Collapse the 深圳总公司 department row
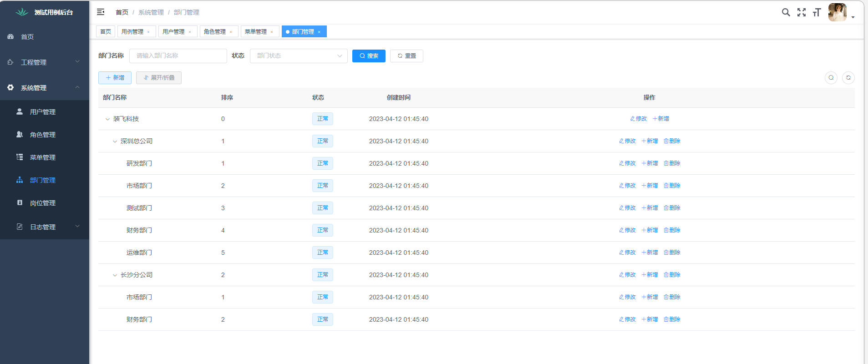Image resolution: width=868 pixels, height=364 pixels. 115,142
